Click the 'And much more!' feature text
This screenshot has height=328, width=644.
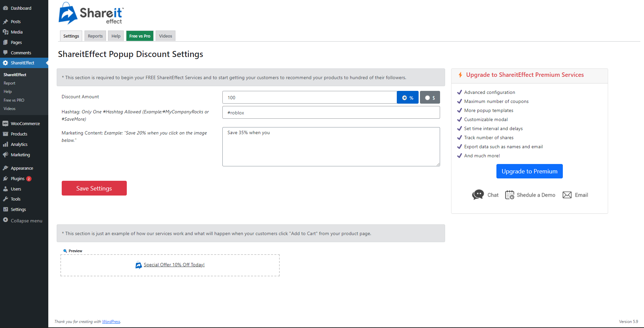coord(482,156)
